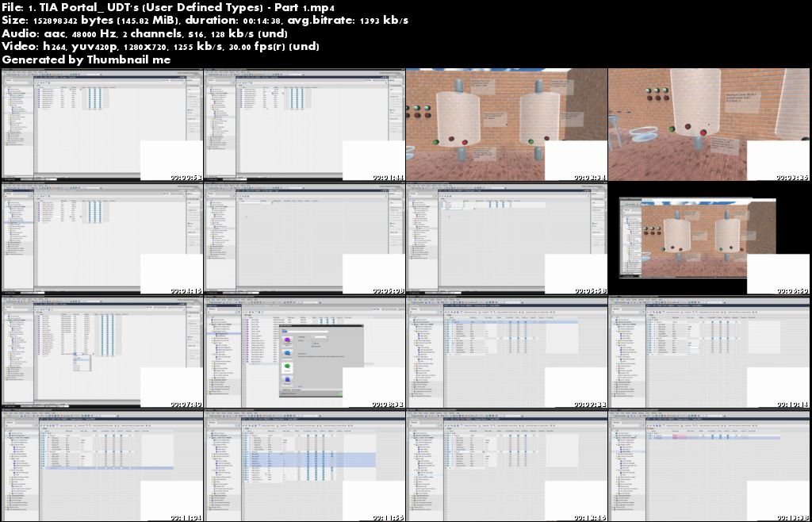Click the 'Video: h264, yuv420p' info line

160,46
